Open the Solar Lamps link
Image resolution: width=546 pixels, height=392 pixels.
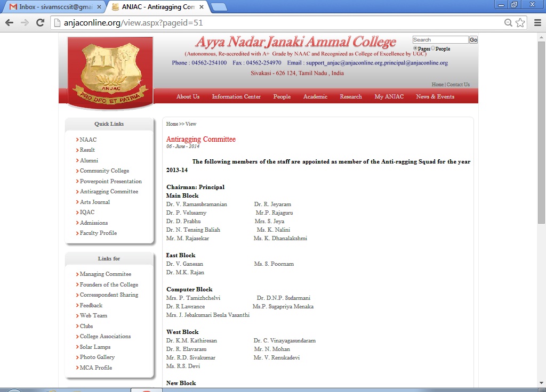[95, 347]
